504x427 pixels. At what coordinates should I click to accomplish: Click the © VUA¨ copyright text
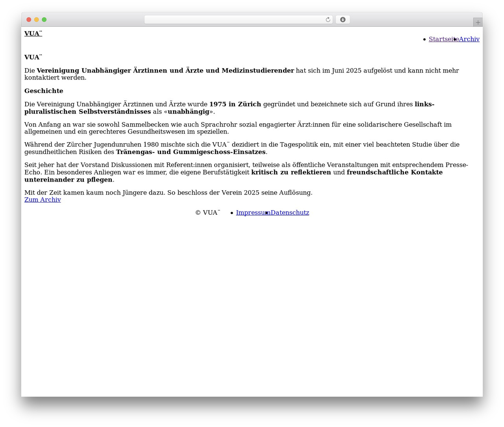[208, 213]
